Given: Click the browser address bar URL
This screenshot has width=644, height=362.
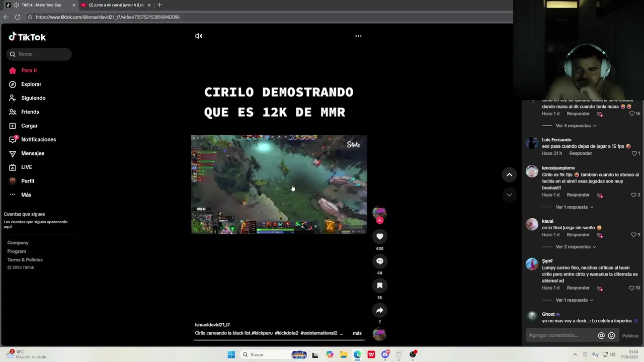Looking at the screenshot, I should [108, 17].
